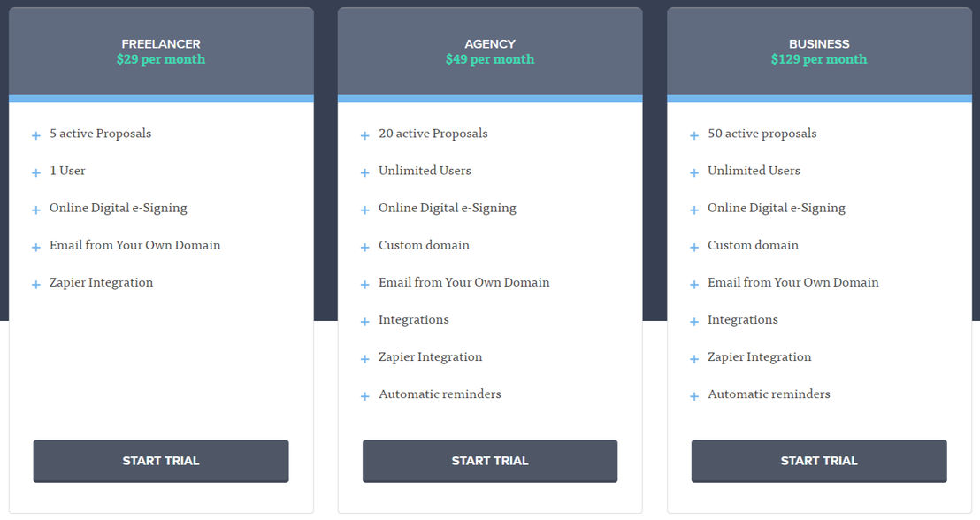
Task: Click Agency 'Integrations' text
Action: [x=414, y=320]
